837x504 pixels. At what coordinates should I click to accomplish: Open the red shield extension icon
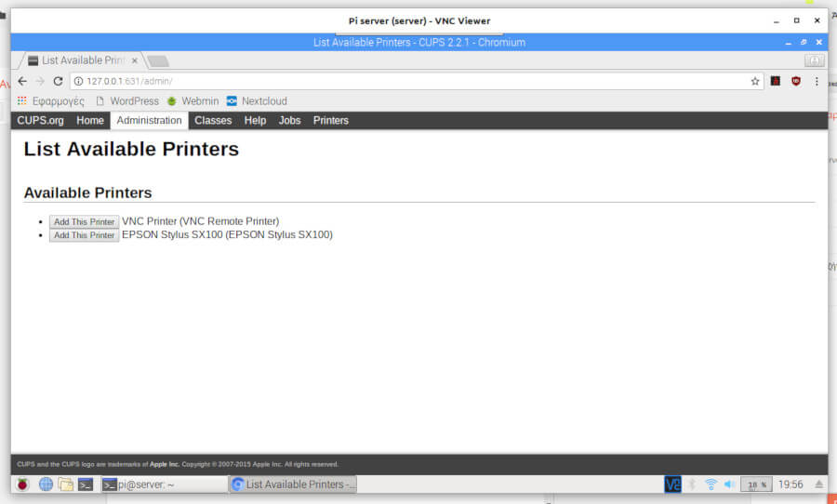pos(796,81)
